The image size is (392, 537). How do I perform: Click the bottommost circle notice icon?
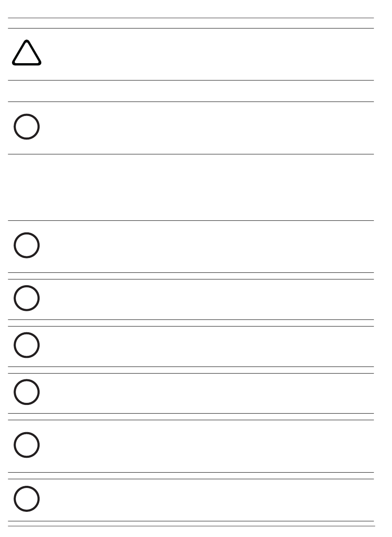(x=27, y=499)
